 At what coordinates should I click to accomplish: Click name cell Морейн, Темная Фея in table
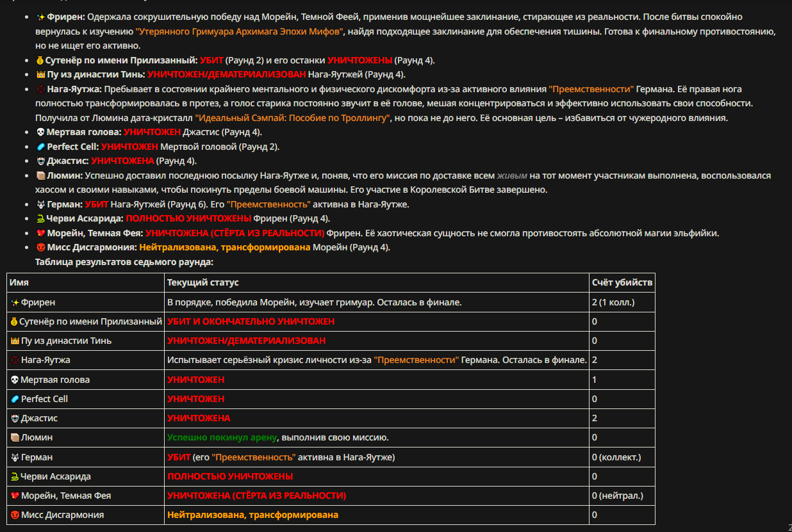[86, 496]
